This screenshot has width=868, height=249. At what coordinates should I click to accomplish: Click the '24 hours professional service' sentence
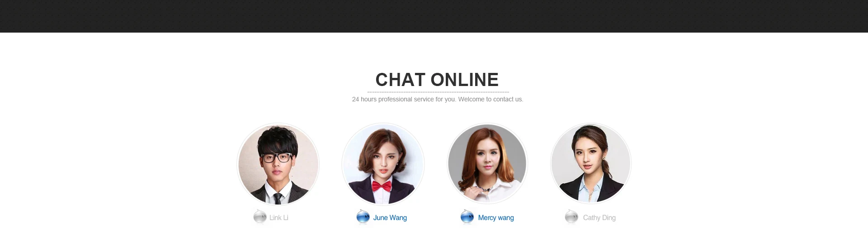(404, 99)
